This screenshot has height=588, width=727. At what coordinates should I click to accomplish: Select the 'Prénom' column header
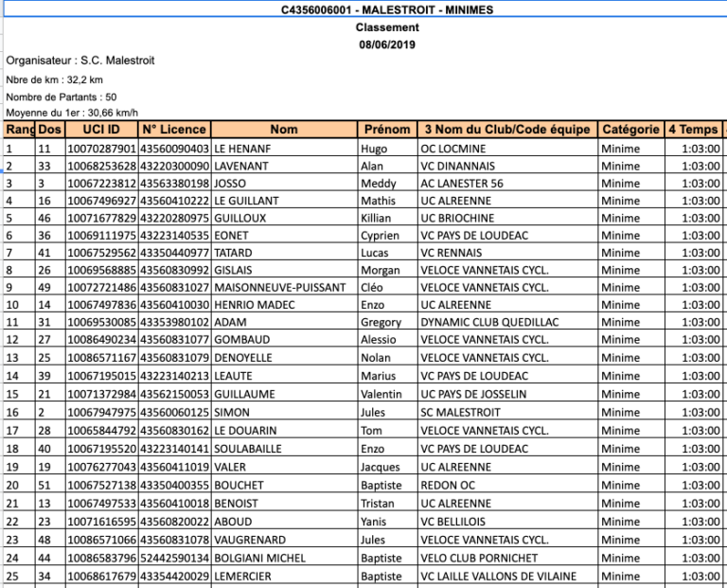[x=387, y=130]
